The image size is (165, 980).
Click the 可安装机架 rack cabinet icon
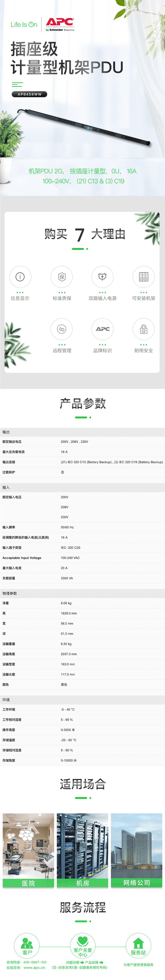point(143,277)
